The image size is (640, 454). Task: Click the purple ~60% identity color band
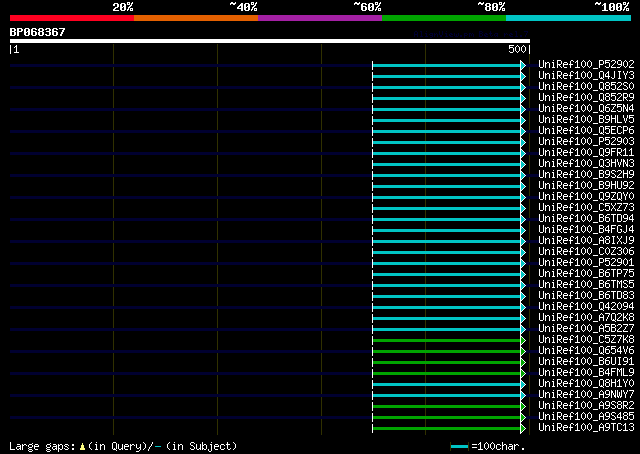320,18
